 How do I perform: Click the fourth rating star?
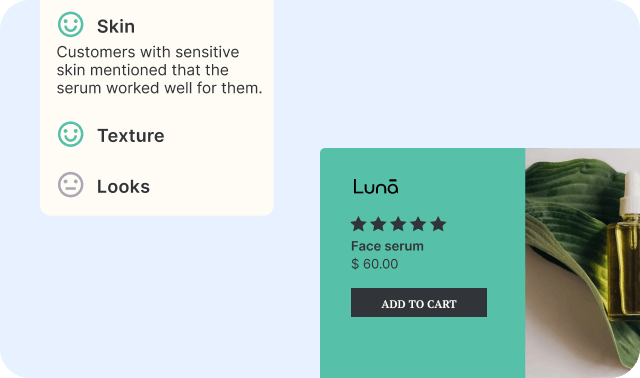pyautogui.click(x=418, y=224)
